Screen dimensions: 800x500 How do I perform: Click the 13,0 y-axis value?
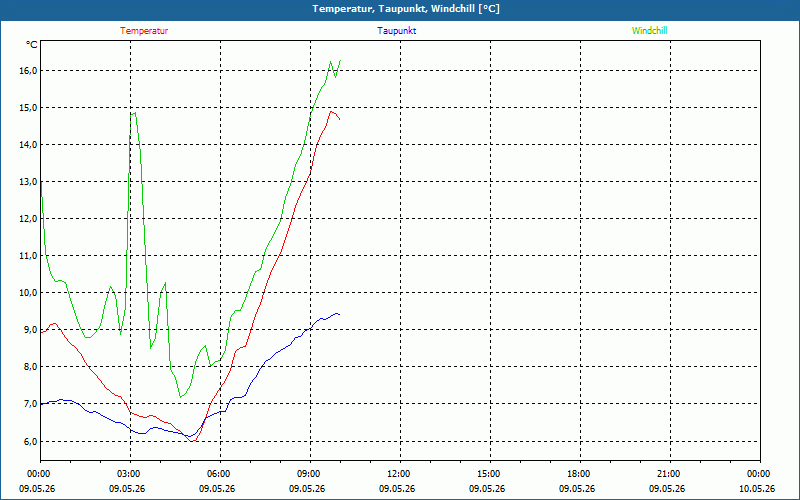pyautogui.click(x=29, y=182)
